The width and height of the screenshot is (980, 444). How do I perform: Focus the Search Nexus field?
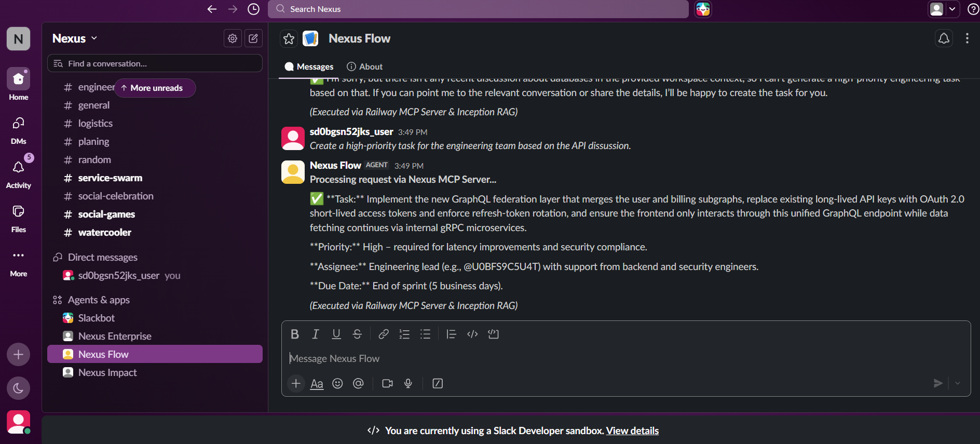tap(478, 9)
